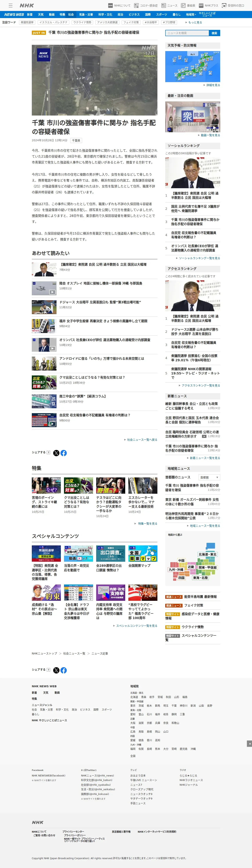252x868 pixels.
Task: Open main article crime scene image
Action: point(95,80)
